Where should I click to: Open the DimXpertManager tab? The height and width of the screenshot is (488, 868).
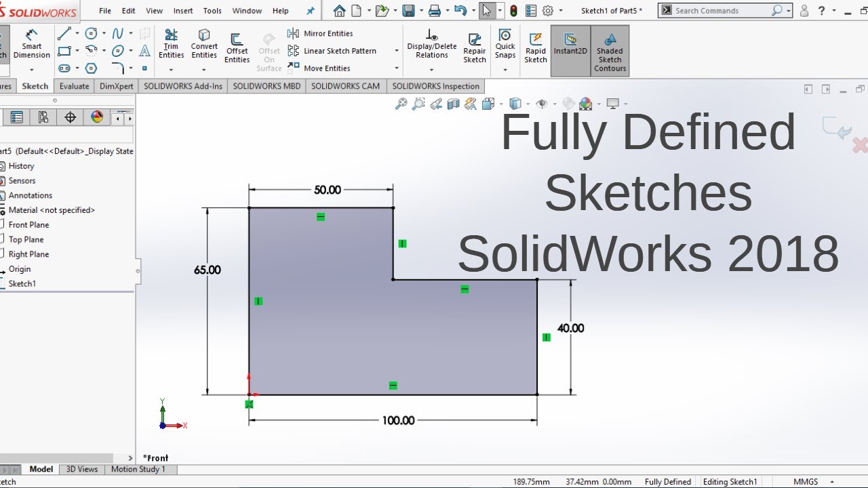pyautogui.click(x=70, y=117)
